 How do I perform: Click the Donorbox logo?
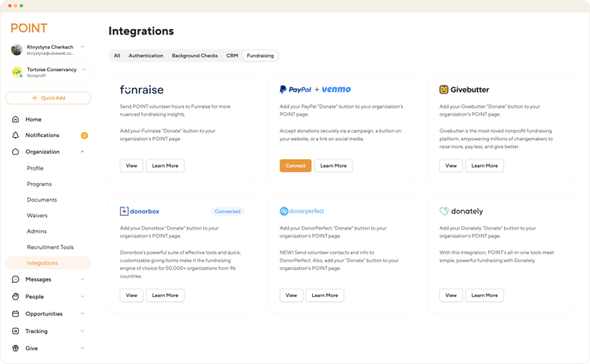click(x=140, y=211)
